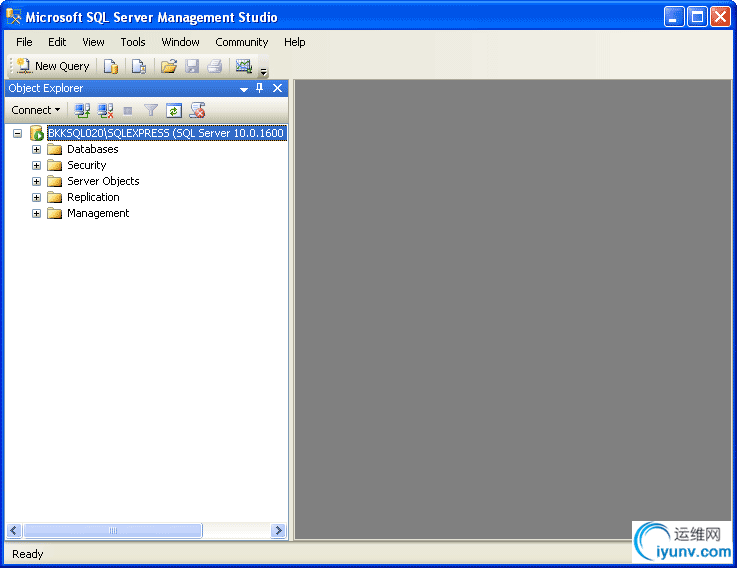Viewport: 737px width, 568px height.
Task: Select the Security tree item
Action: (x=86, y=166)
